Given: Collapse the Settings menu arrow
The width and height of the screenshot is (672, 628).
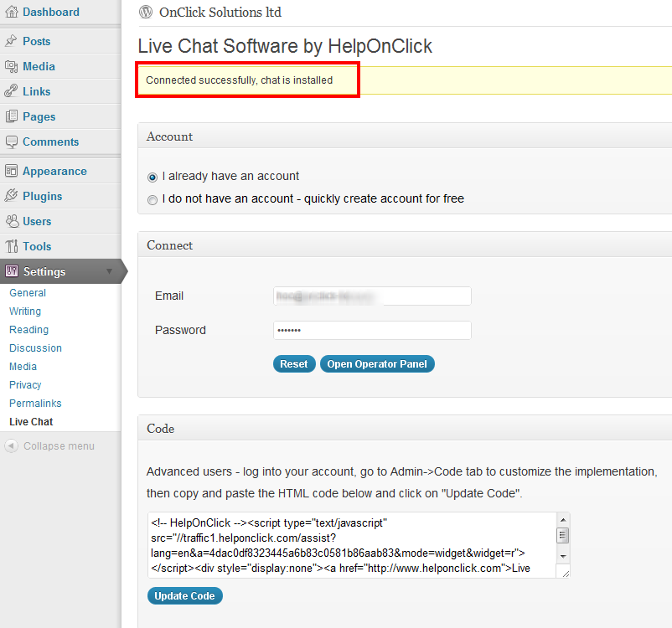Looking at the screenshot, I should pyautogui.click(x=109, y=271).
